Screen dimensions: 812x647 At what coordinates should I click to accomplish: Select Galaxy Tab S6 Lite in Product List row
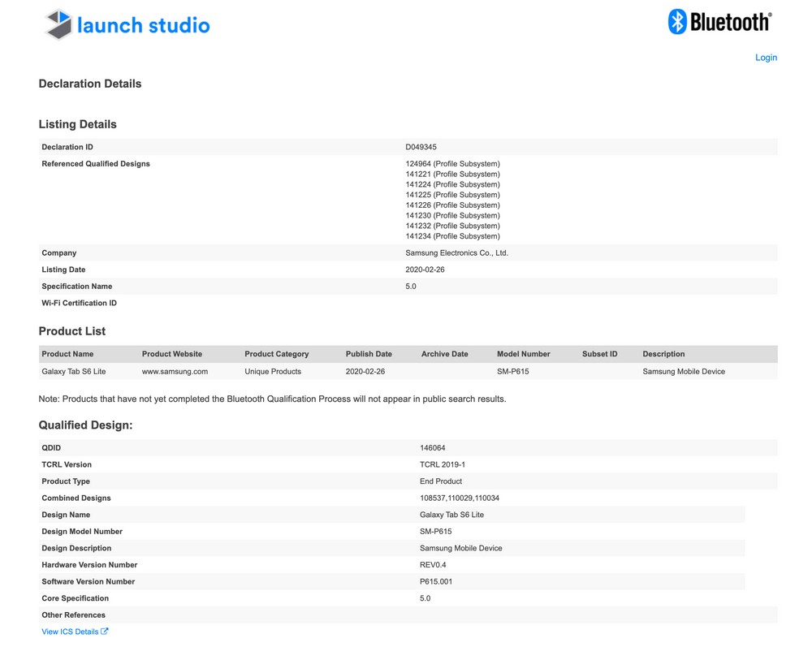tap(74, 372)
